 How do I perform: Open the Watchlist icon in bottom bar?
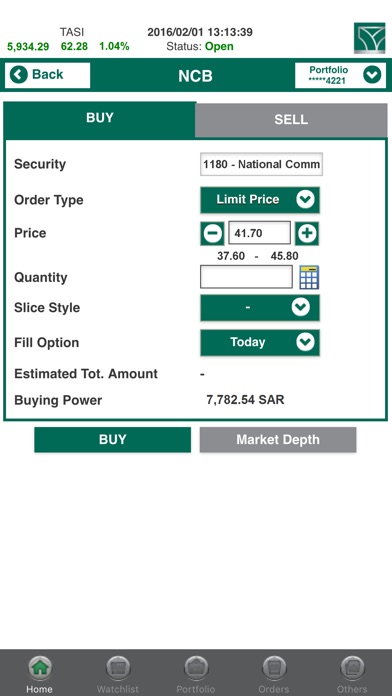point(118,668)
